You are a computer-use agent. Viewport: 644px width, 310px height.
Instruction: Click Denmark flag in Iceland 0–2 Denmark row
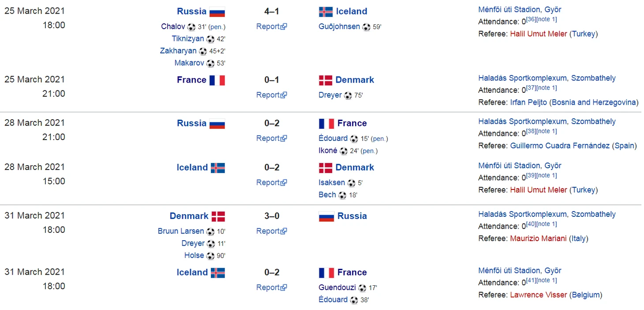(326, 168)
